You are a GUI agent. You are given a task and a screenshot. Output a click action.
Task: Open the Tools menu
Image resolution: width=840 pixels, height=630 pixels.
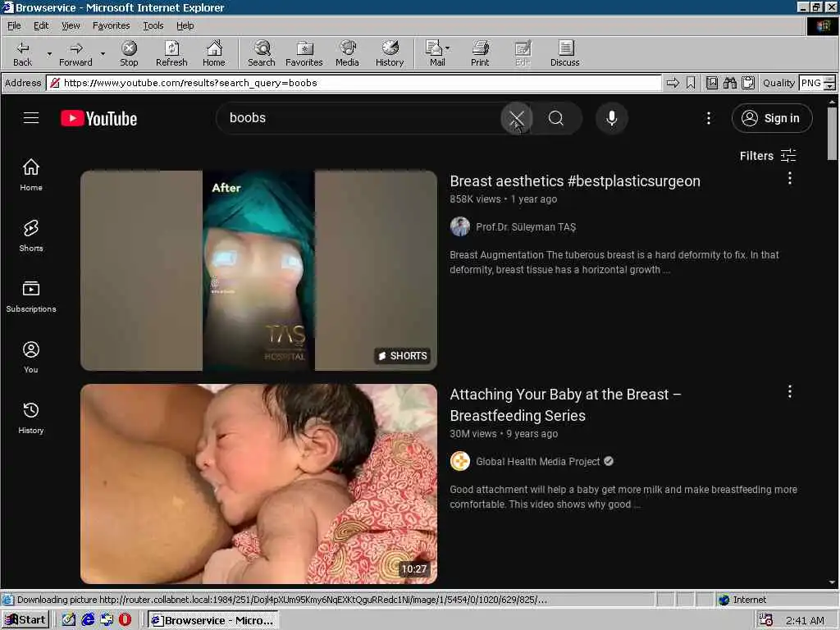coord(153,25)
